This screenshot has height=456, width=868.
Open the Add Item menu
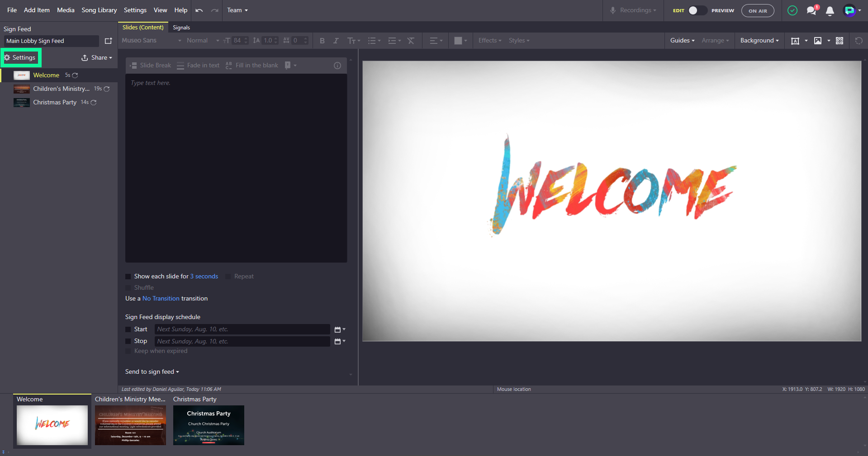click(x=37, y=10)
